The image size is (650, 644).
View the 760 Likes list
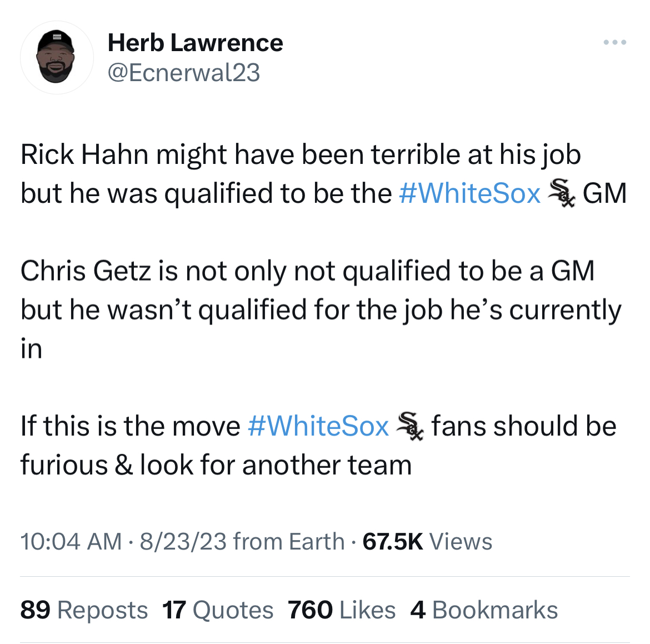[x=342, y=610]
